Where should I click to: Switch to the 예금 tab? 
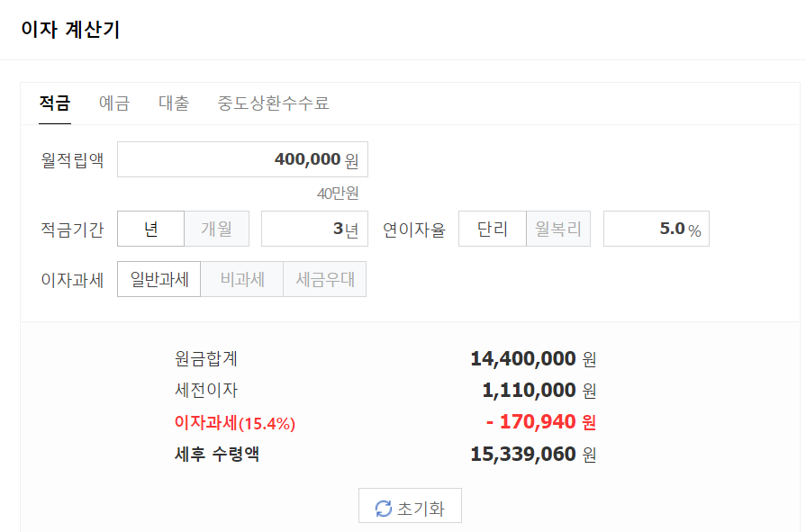(116, 104)
